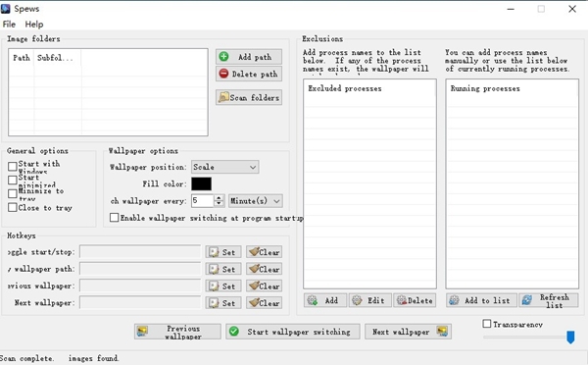The image size is (588, 365).
Task: Pick the black Fill color swatch
Action: 201,184
